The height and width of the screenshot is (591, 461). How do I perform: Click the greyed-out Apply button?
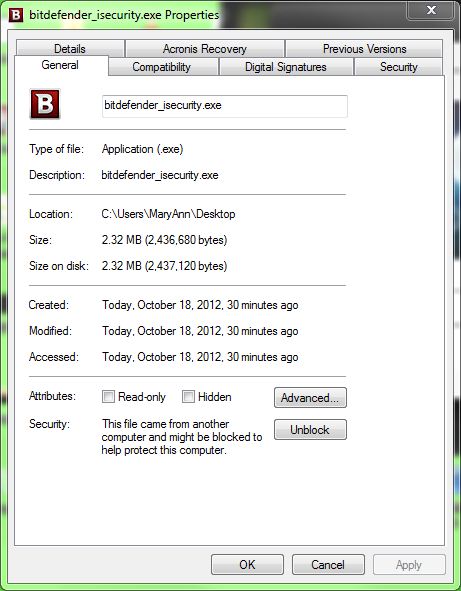pos(409,565)
